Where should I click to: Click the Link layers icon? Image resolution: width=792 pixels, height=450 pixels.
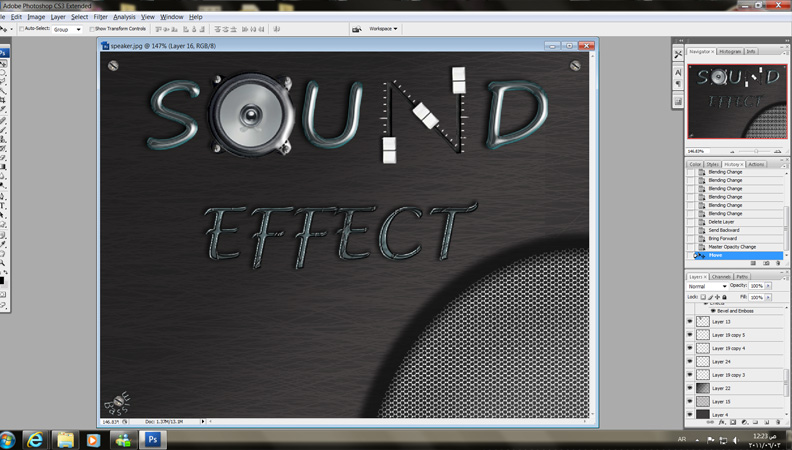pos(710,422)
